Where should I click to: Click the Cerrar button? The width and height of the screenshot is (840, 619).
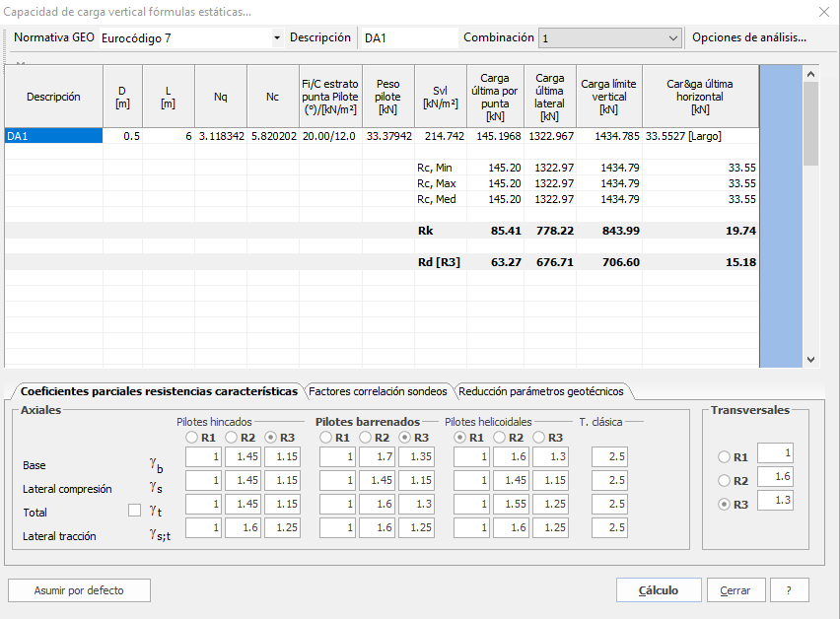click(735, 590)
